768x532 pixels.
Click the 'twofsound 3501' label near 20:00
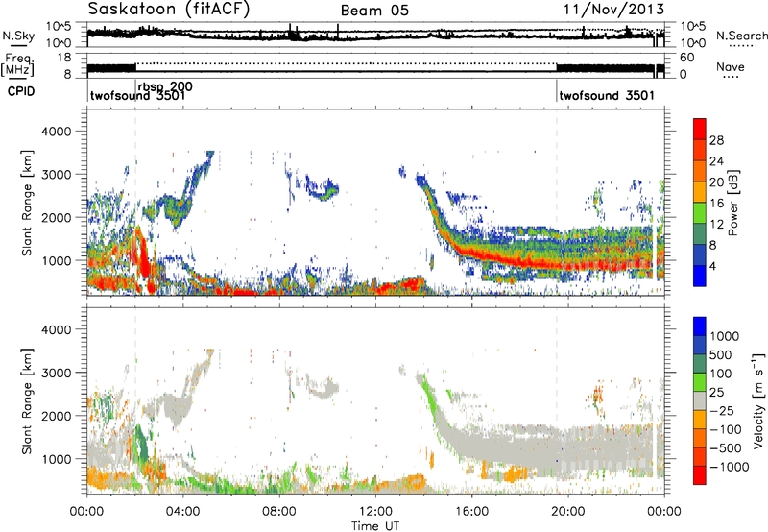[x=607, y=95]
